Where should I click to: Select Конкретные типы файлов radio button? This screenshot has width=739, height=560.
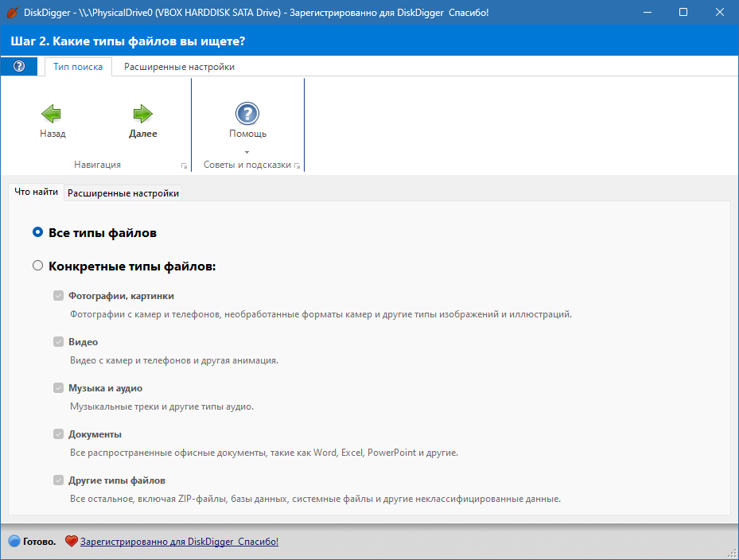[37, 266]
